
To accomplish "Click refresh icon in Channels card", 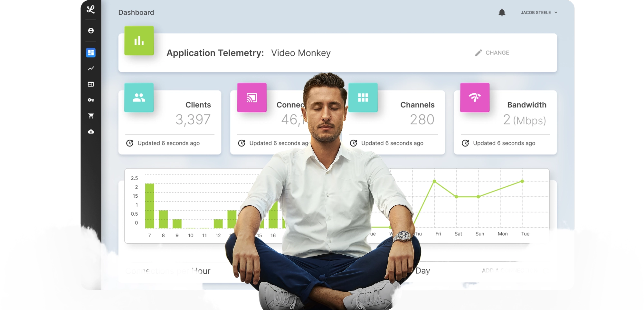I will 353,143.
